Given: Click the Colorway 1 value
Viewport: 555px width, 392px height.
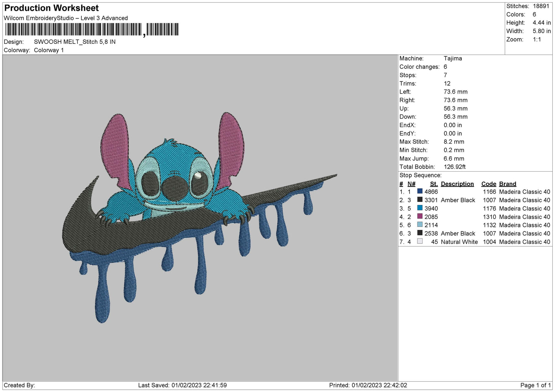Looking at the screenshot, I should pos(49,50).
